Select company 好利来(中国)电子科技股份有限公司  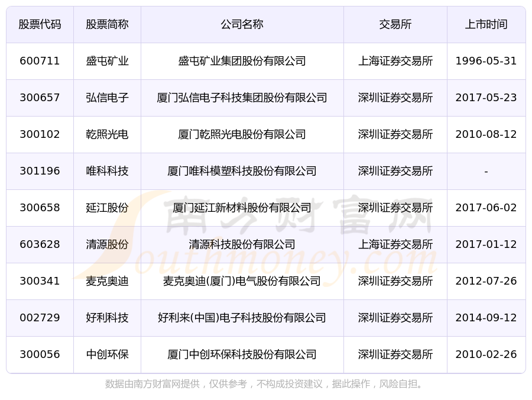tap(242, 318)
